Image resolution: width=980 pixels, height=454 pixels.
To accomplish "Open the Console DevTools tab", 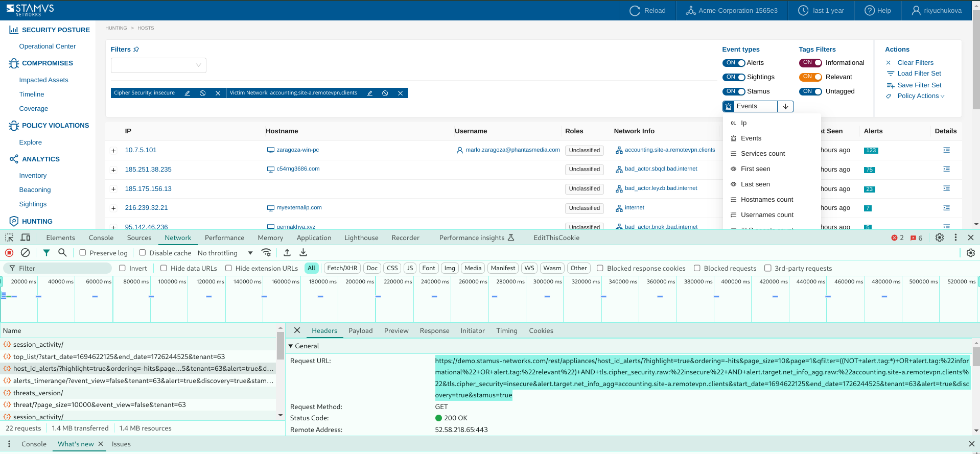I will pos(101,237).
